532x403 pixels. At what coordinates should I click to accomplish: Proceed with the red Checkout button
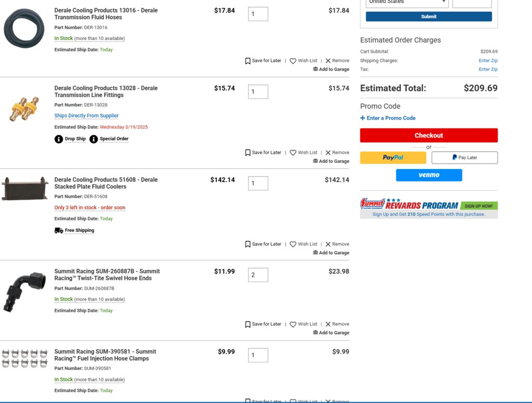click(x=429, y=135)
